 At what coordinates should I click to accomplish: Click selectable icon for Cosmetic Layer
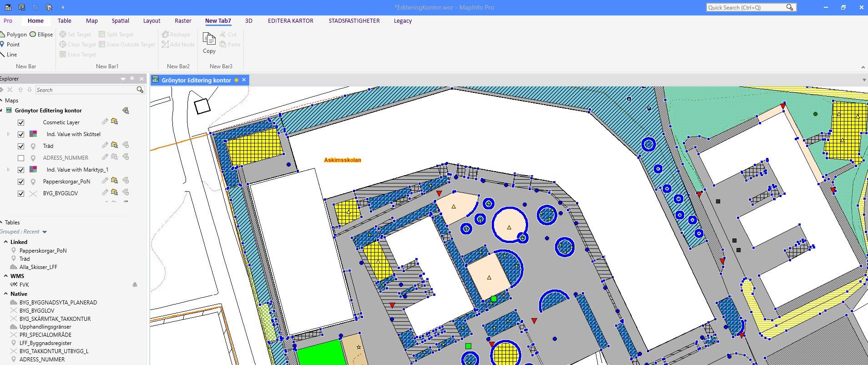pos(115,122)
